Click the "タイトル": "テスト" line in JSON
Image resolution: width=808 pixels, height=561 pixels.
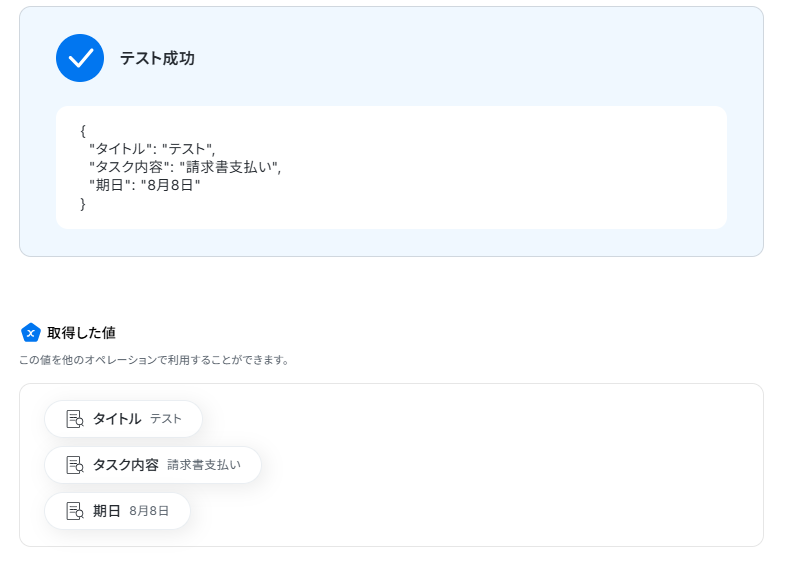(x=152, y=149)
